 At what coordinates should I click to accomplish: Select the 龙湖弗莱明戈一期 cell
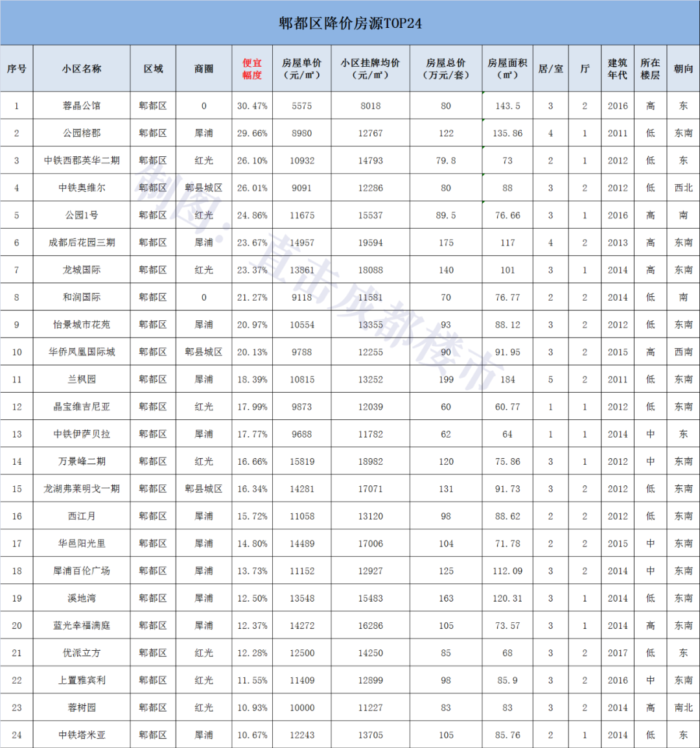click(x=82, y=489)
